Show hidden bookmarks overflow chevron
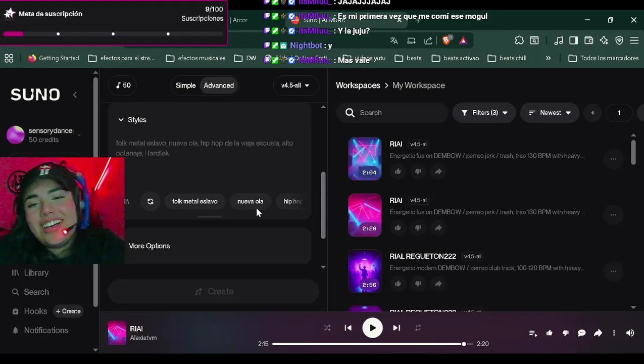The height and width of the screenshot is (364, 644). point(548,58)
